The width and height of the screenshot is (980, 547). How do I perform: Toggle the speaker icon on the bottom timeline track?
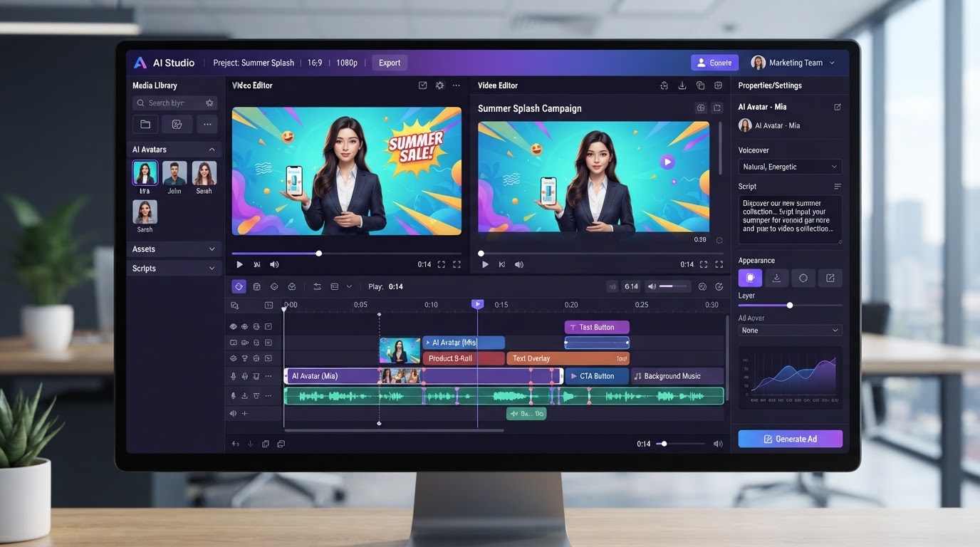pyautogui.click(x=233, y=413)
